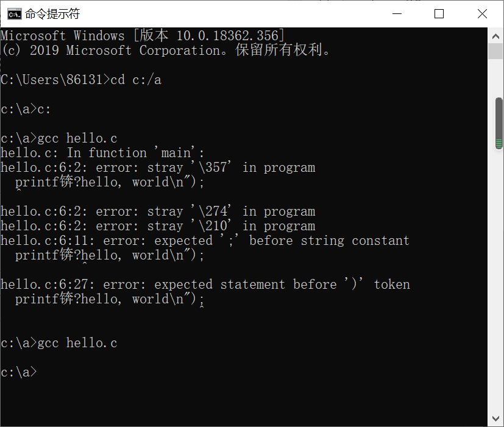
Task: Click the stray '\357' error line
Action: click(x=158, y=168)
